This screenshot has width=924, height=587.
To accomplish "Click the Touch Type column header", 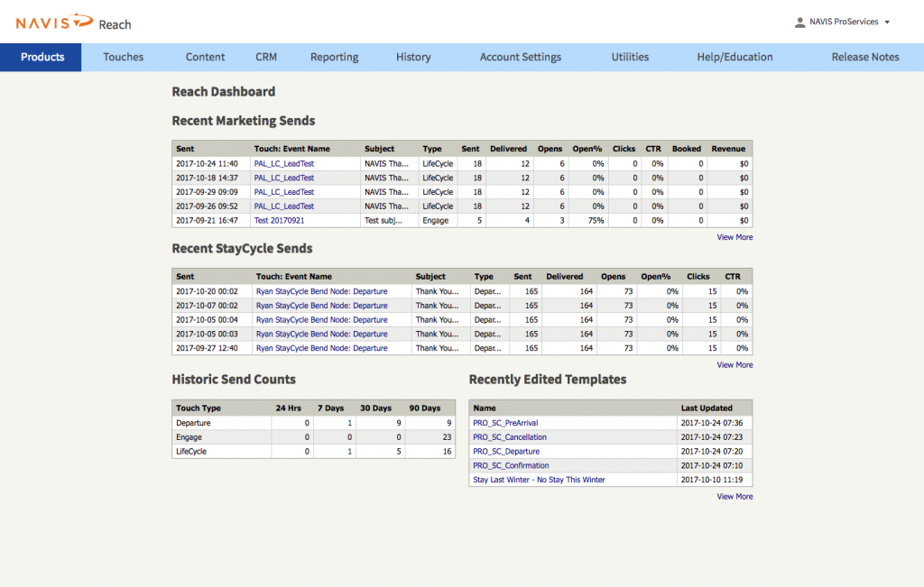I will coord(199,408).
